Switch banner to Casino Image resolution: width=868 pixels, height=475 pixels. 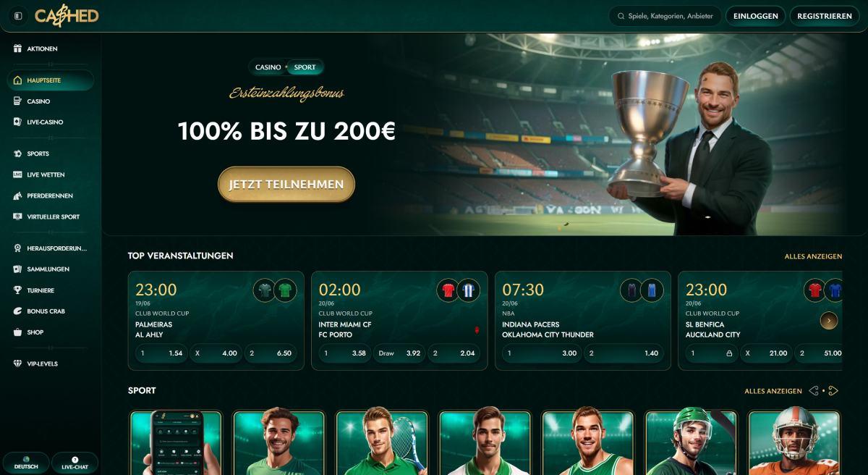(x=268, y=67)
